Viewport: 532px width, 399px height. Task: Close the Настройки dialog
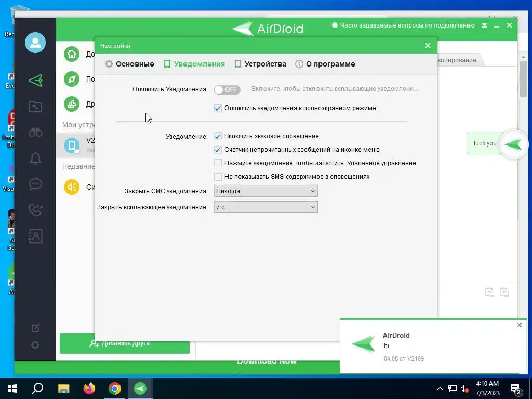tap(428, 46)
